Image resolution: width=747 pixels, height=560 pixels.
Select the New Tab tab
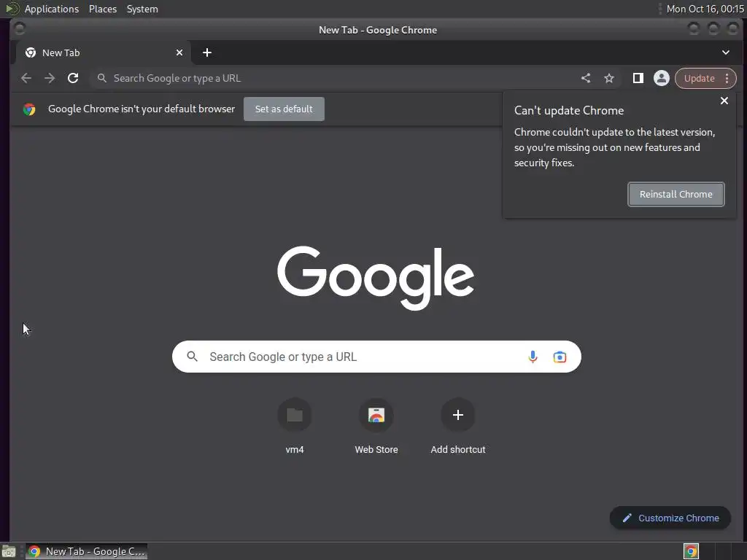(104, 52)
